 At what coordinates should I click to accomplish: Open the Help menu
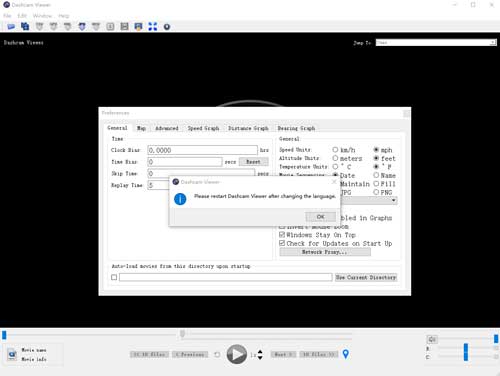(64, 16)
